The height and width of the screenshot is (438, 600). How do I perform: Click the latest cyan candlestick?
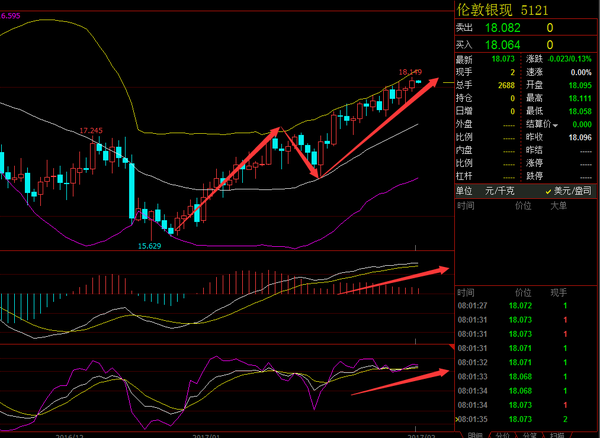click(419, 81)
